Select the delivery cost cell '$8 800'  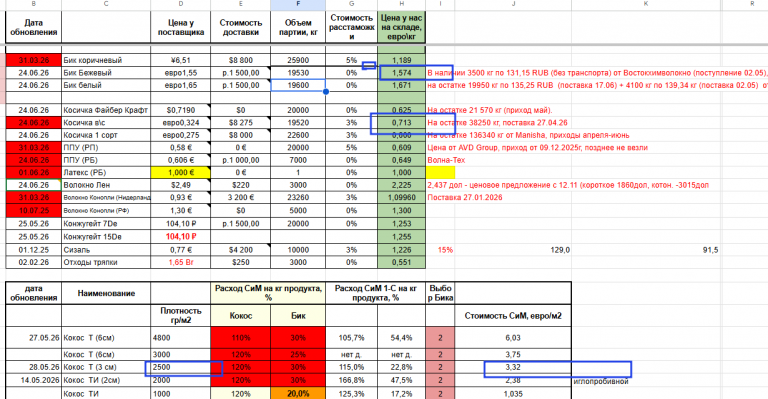[240, 60]
